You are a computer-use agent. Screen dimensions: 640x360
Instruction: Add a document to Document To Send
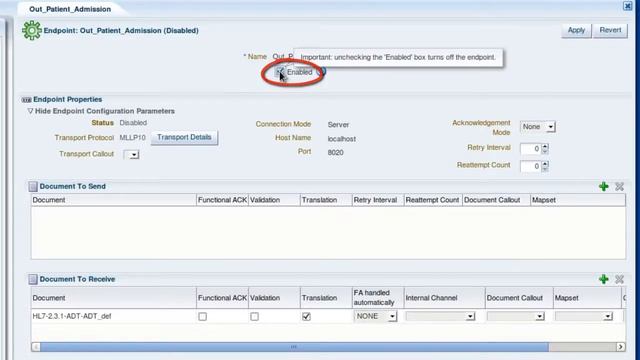click(x=604, y=187)
